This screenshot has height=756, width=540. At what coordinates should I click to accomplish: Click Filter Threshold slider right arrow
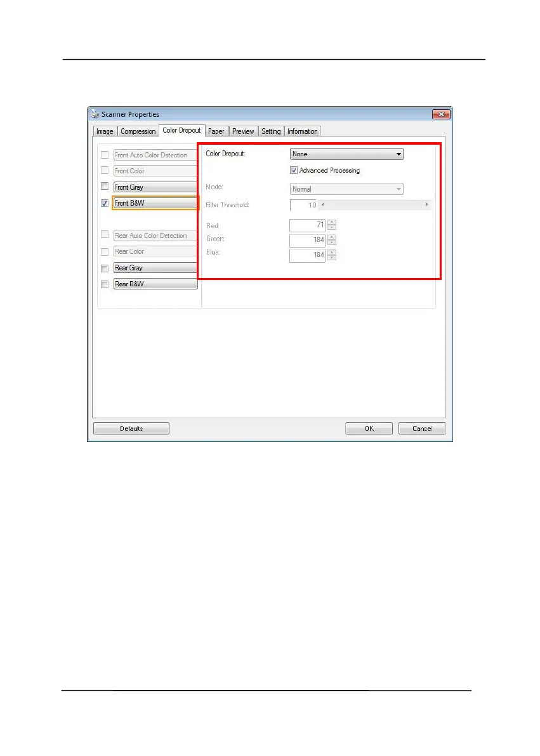click(426, 205)
